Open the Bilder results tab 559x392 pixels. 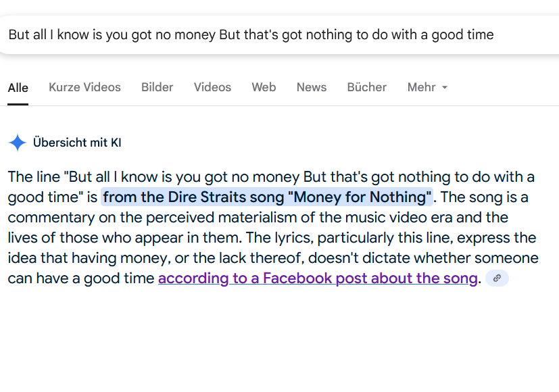(157, 87)
